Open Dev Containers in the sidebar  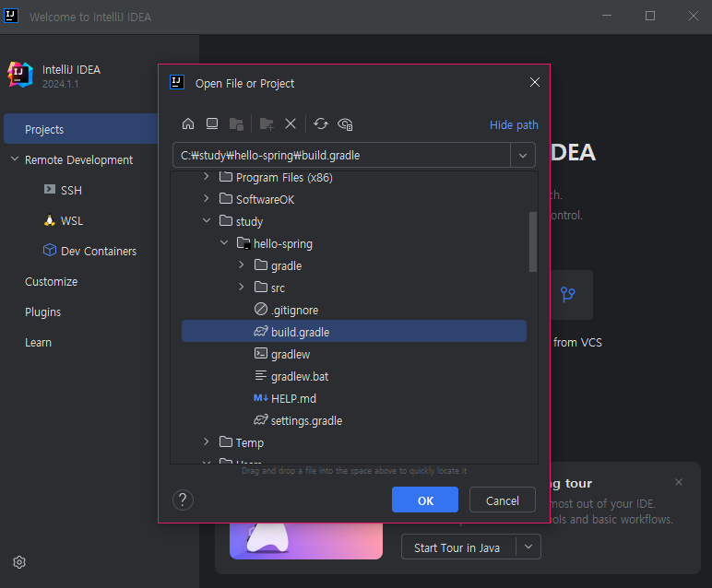click(x=99, y=251)
